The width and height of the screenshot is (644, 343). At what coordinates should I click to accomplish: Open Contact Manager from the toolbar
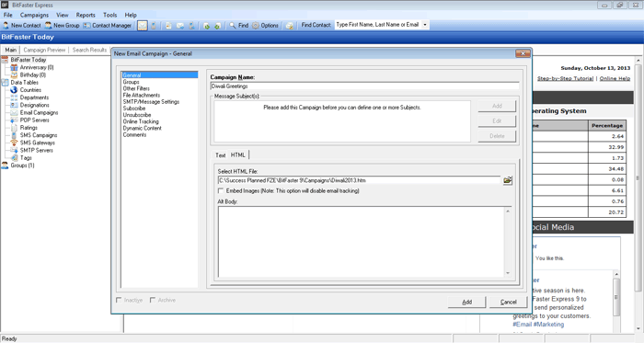coord(107,26)
